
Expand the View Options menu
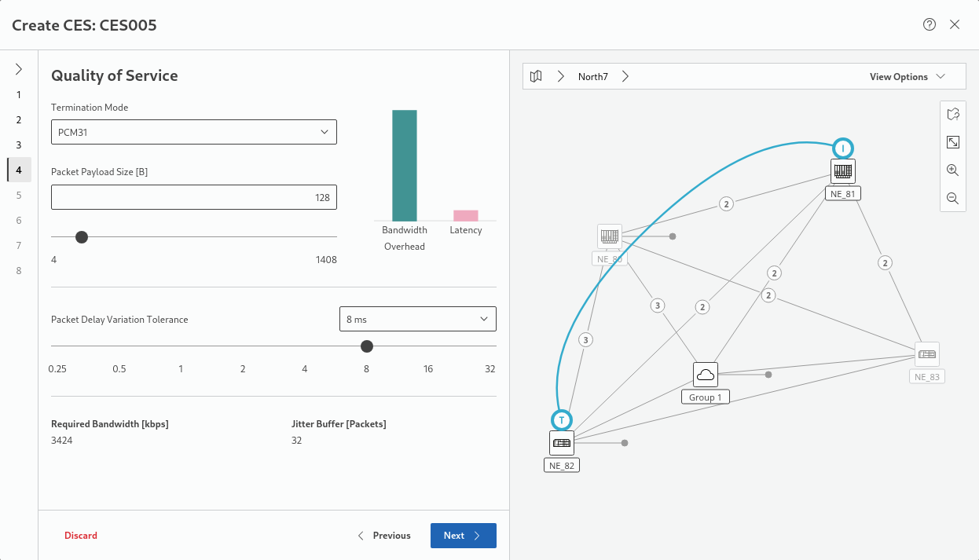pyautogui.click(x=906, y=77)
